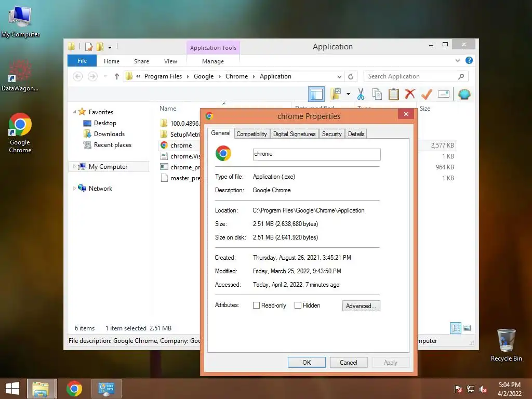Click the Advanced... attributes button

click(x=361, y=305)
